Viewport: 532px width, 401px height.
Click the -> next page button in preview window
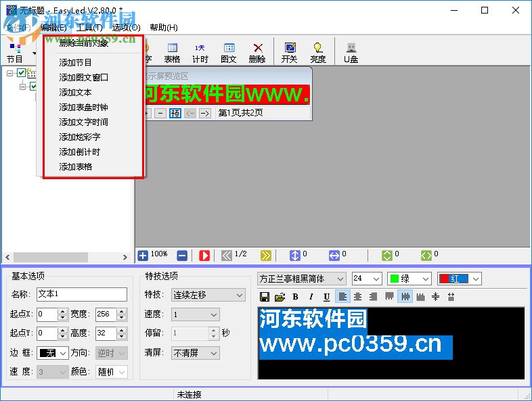[x=205, y=113]
